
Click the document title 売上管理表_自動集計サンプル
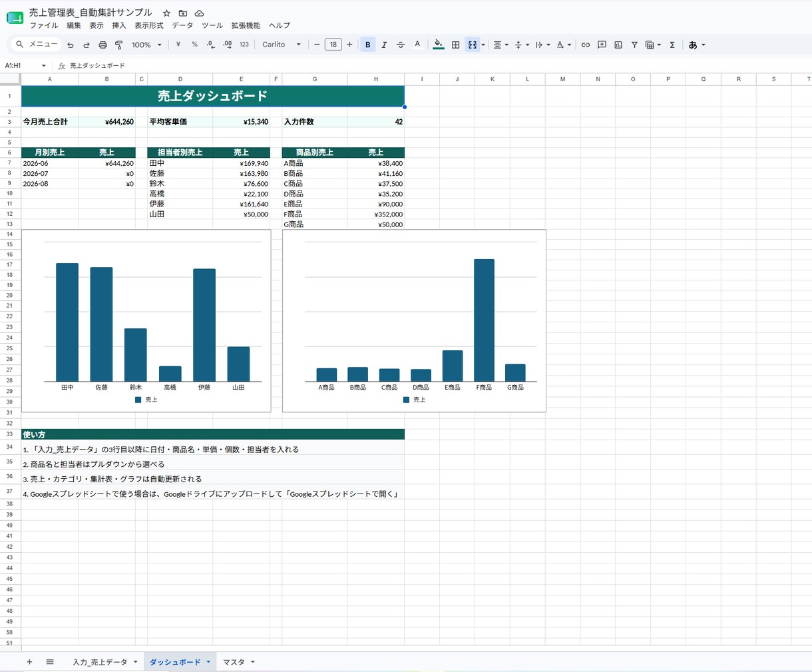(x=91, y=13)
